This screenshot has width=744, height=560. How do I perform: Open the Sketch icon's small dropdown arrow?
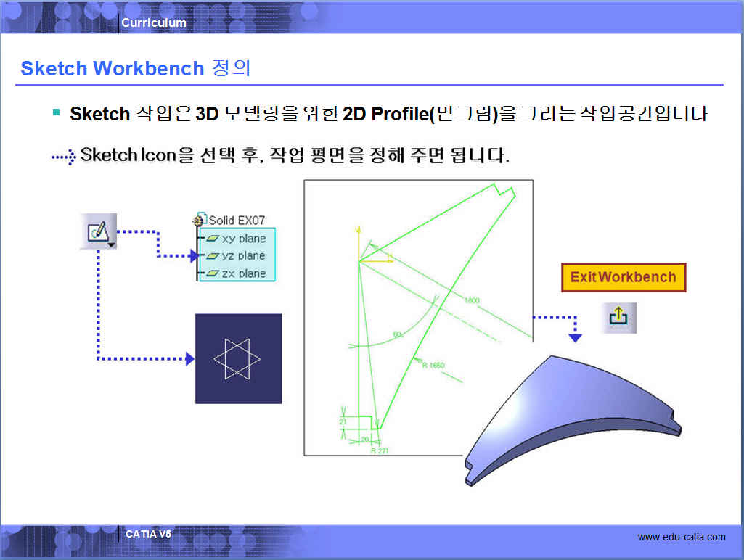tap(110, 246)
